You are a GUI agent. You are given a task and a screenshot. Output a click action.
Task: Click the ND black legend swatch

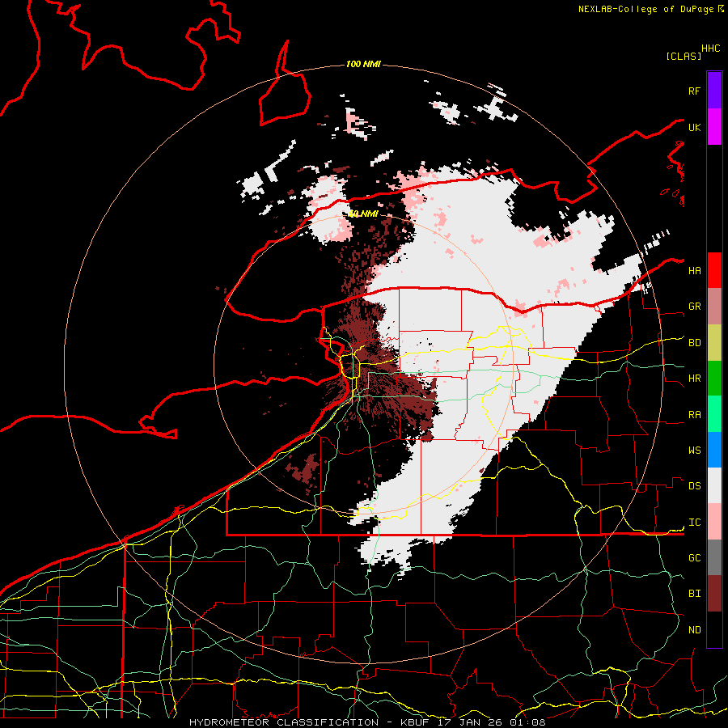point(714,629)
